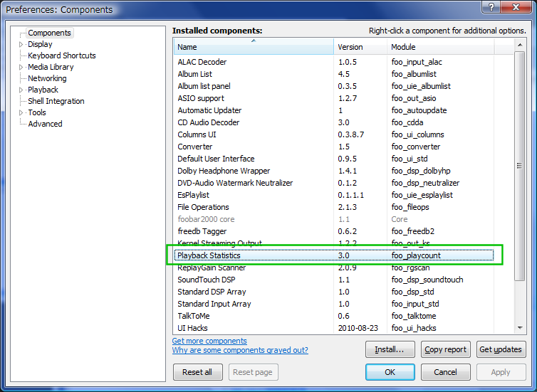This screenshot has height=392, width=537.
Task: Open the Get more components link
Action: 209,341
